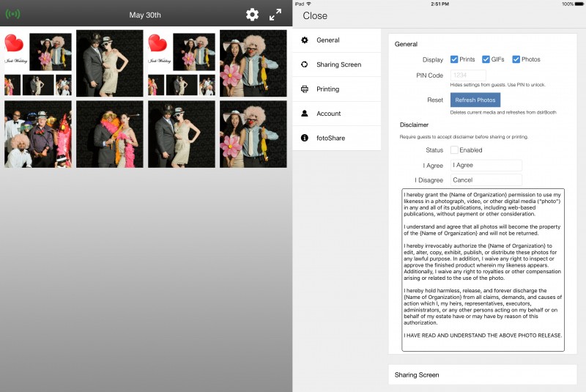The height and width of the screenshot is (392, 586).
Task: Open the second heart collage thumbnail
Action: (182, 63)
